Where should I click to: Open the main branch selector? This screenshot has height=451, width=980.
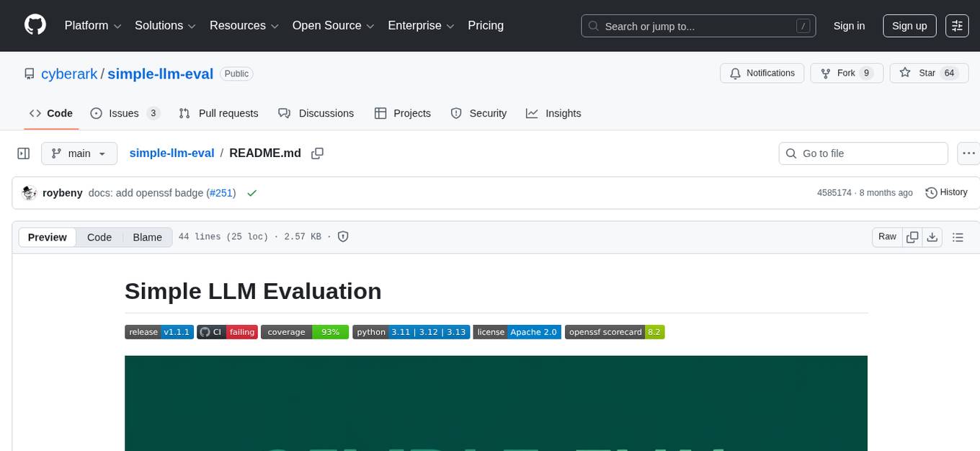coord(79,153)
